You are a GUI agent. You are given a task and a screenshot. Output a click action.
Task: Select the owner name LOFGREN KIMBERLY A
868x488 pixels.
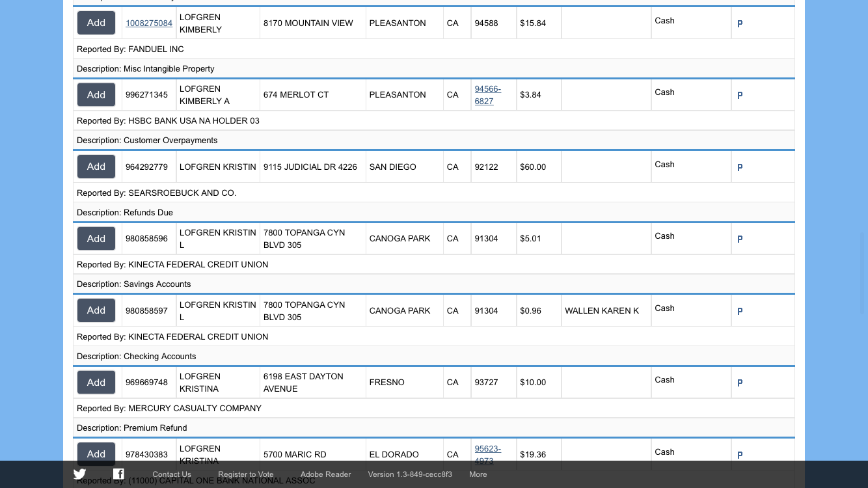[x=204, y=95]
